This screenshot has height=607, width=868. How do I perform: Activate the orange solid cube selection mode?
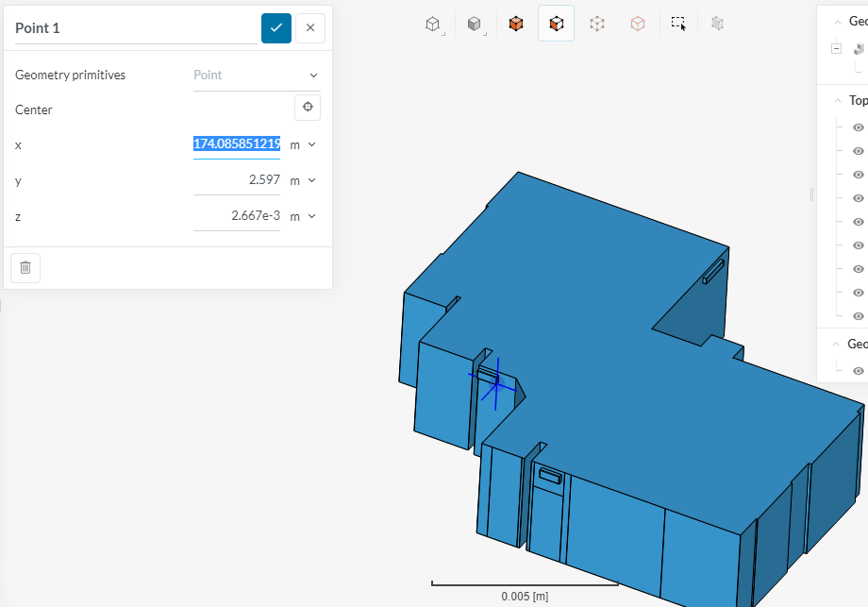pyautogui.click(x=515, y=23)
